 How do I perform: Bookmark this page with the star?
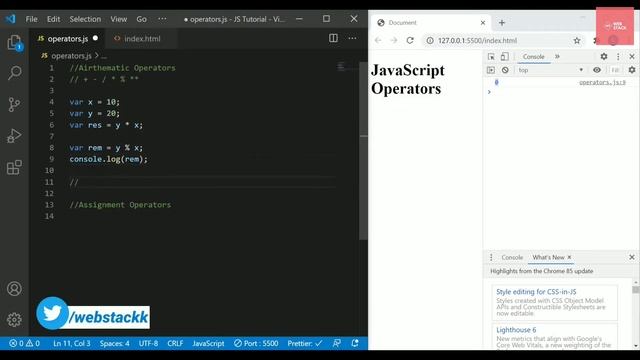pos(577,40)
